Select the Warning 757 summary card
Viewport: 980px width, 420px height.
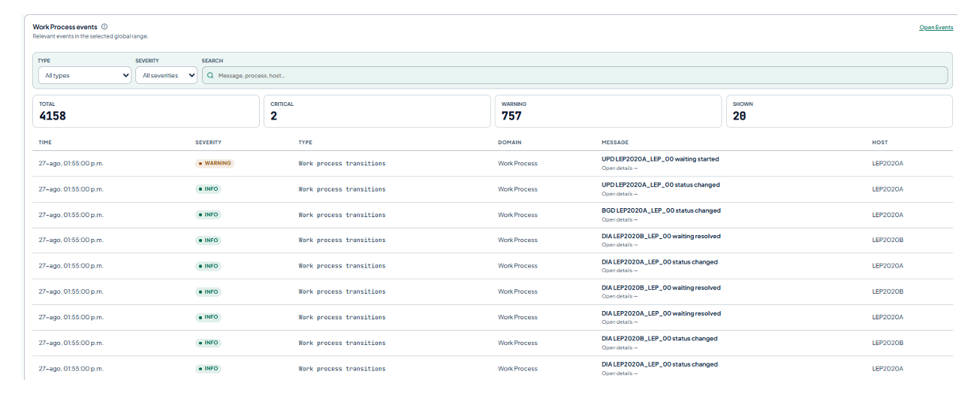pyautogui.click(x=608, y=111)
